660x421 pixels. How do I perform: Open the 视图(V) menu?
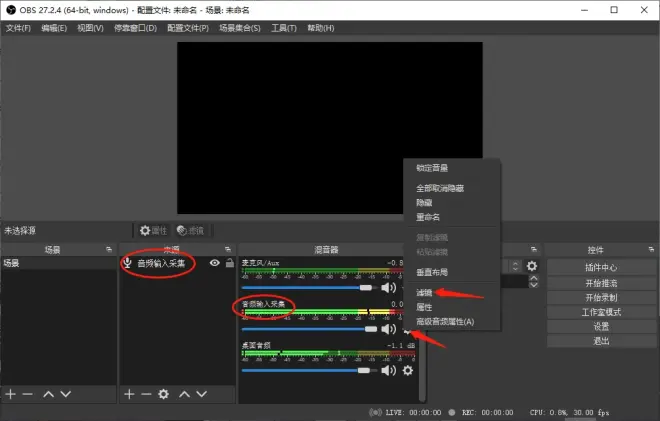90,28
